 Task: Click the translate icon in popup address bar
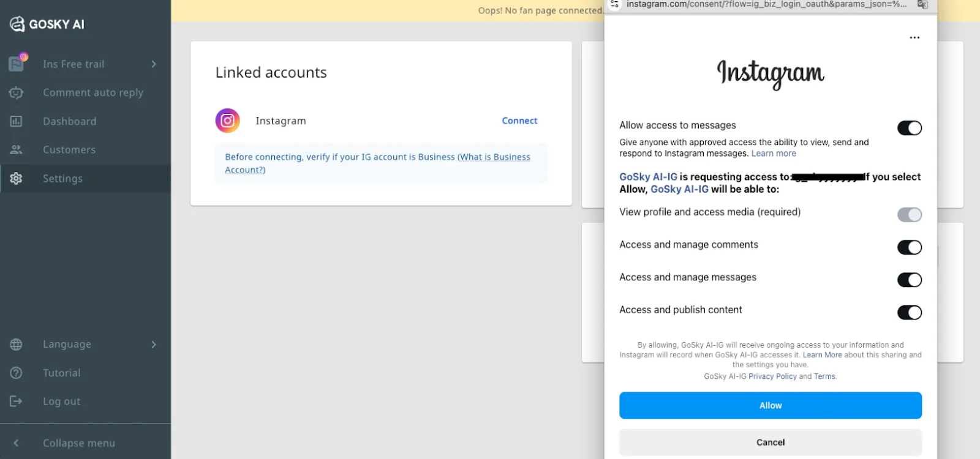[922, 4]
